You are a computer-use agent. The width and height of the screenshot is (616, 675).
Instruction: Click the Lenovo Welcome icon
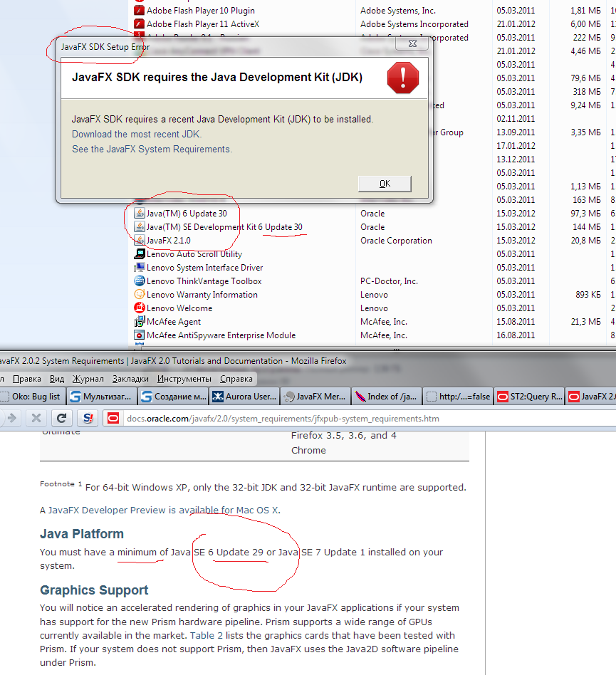click(x=140, y=308)
